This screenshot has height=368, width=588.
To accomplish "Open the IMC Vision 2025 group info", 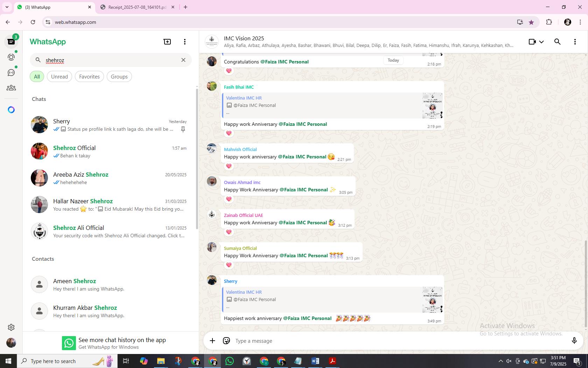I will coord(368,42).
